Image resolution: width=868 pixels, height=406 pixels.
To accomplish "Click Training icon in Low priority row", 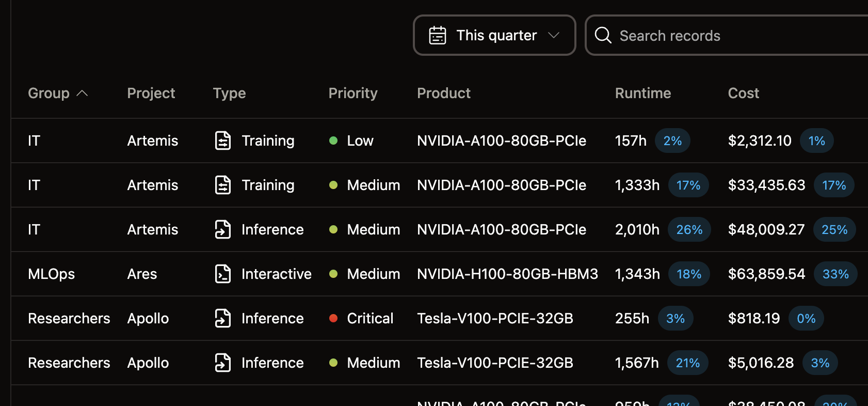I will pyautogui.click(x=222, y=140).
